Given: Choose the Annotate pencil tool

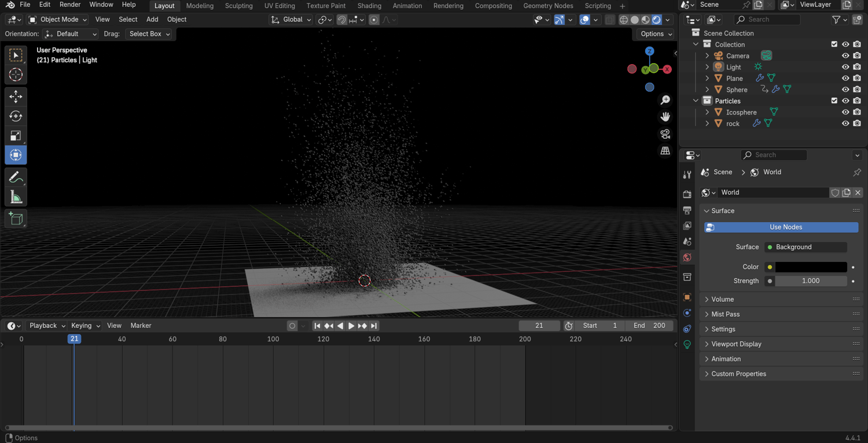Looking at the screenshot, I should tap(16, 177).
